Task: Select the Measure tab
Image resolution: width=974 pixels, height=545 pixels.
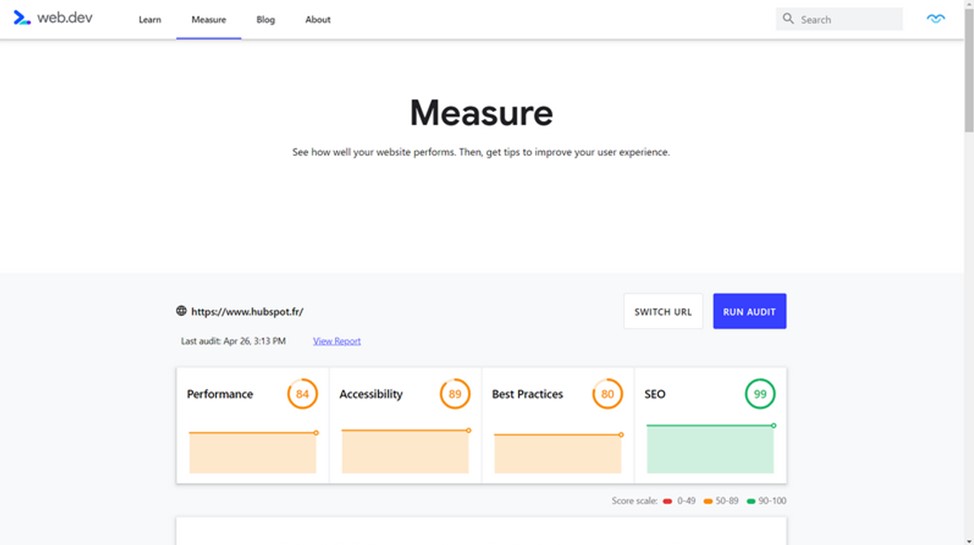Action: [x=209, y=20]
